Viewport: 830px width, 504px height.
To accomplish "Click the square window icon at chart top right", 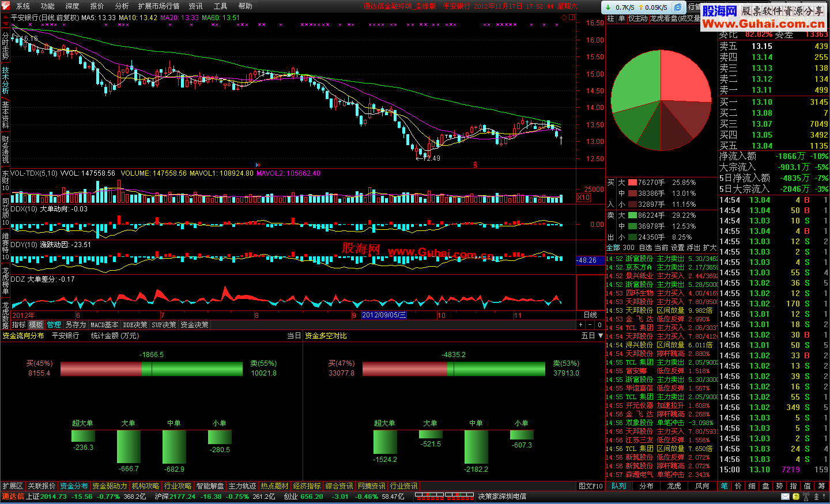I will (572, 17).
